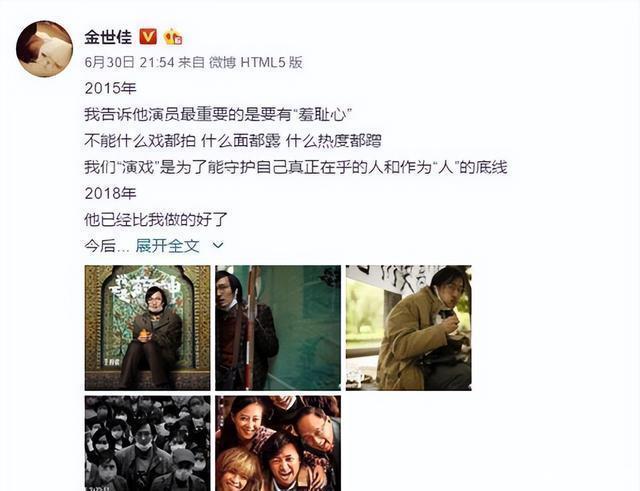Click the 6月30日 21:54 timestamp

(x=129, y=62)
